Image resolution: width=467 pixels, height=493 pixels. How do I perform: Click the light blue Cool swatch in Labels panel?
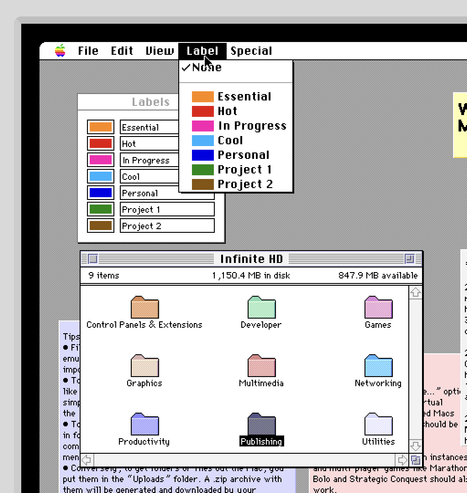(x=101, y=176)
